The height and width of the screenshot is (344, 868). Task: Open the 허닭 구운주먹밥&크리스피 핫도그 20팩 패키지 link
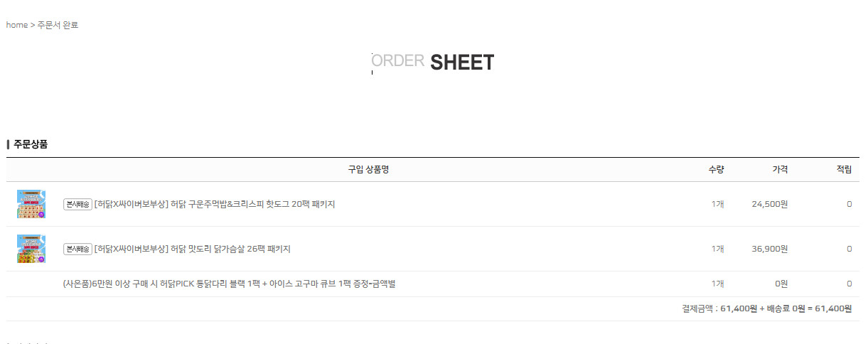pos(214,204)
